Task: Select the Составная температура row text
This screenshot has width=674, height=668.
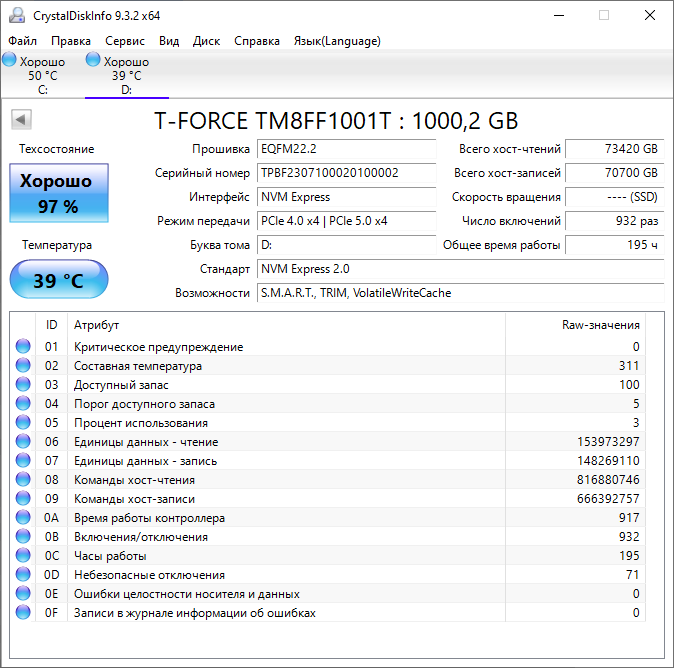Action: coord(138,366)
